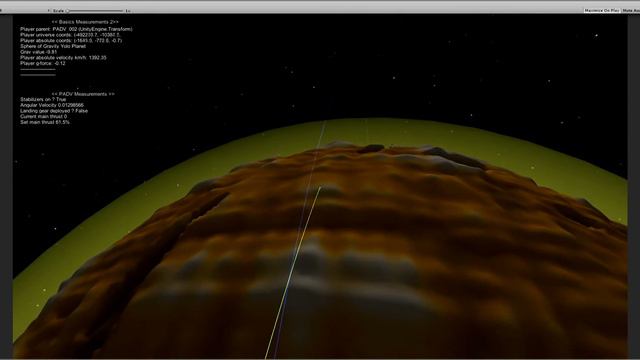This screenshot has width=640, height=360.
Task: Select the 'Player g-force' line
Action: point(43,64)
